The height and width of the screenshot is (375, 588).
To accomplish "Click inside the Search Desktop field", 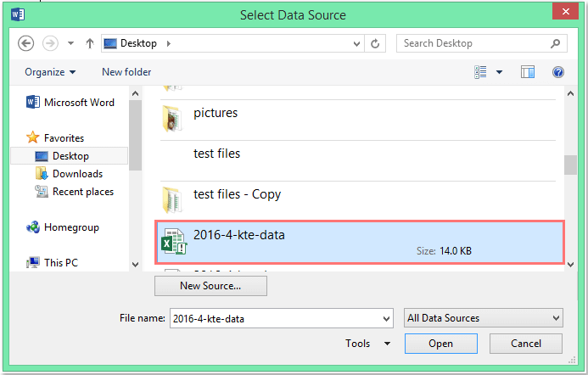I will (473, 43).
